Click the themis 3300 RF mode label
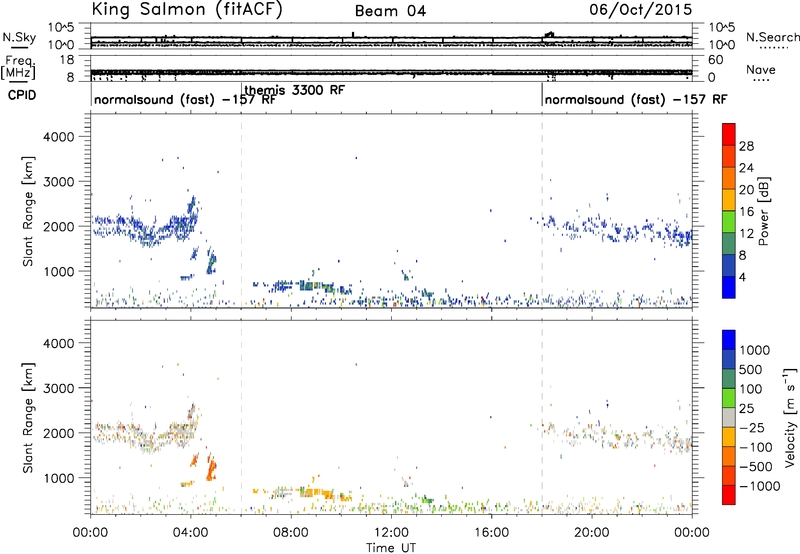The height and width of the screenshot is (554, 800). click(294, 90)
